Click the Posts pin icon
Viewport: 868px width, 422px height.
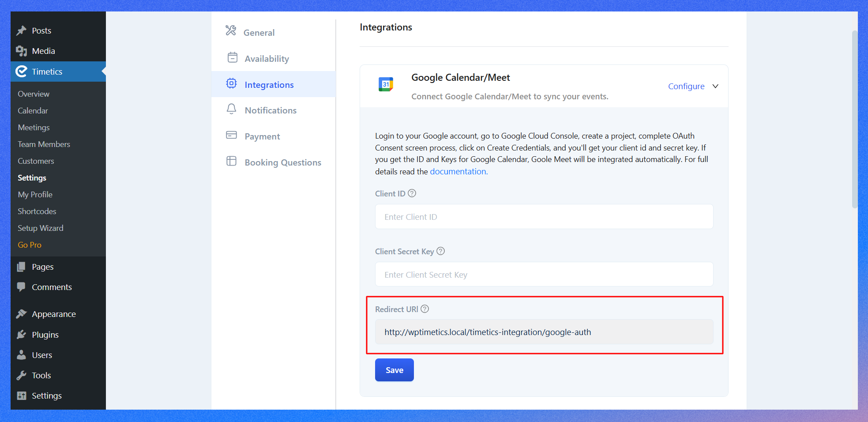point(21,30)
